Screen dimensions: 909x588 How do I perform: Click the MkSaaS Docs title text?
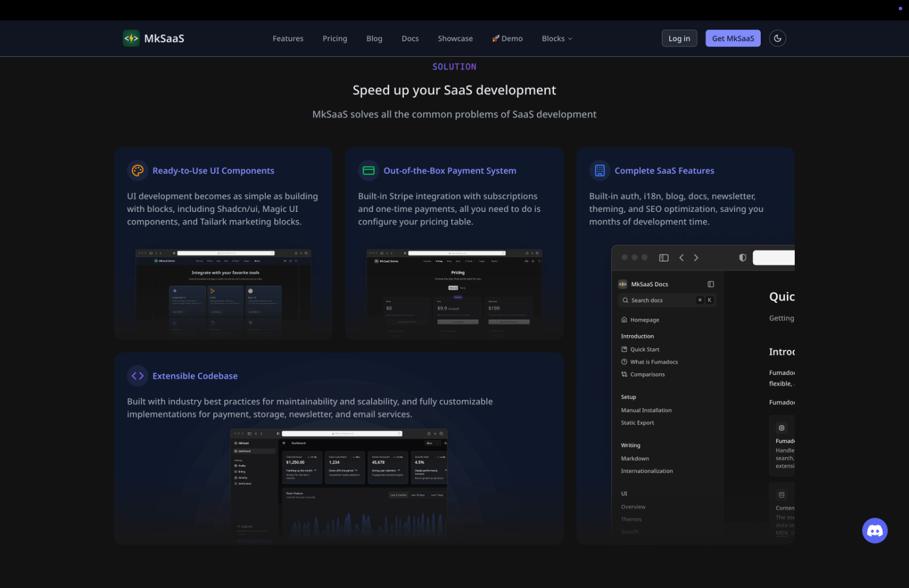coord(649,284)
